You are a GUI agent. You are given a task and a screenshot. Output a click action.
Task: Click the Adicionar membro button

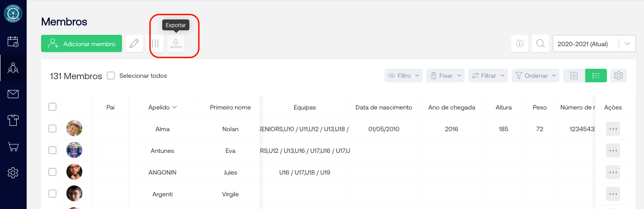click(82, 44)
